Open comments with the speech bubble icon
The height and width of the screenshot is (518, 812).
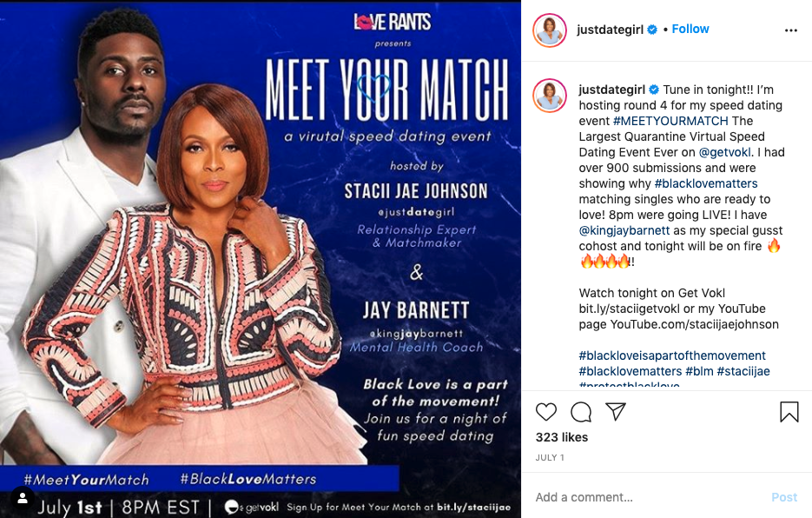581,412
